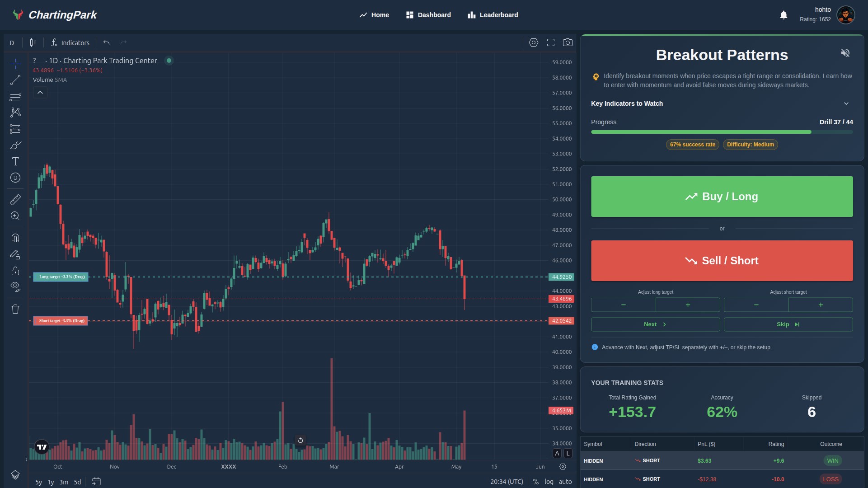
Task: Select the crosshair cursor tool
Action: 15,64
